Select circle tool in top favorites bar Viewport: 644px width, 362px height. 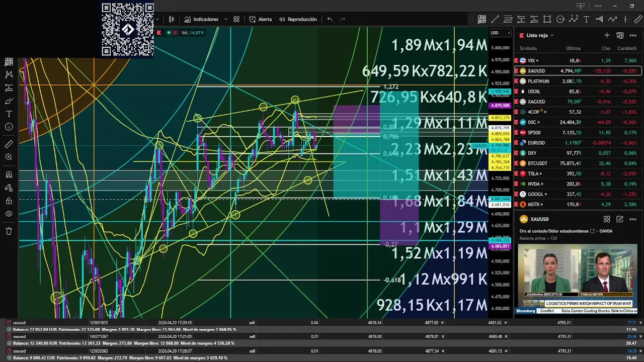(x=560, y=19)
